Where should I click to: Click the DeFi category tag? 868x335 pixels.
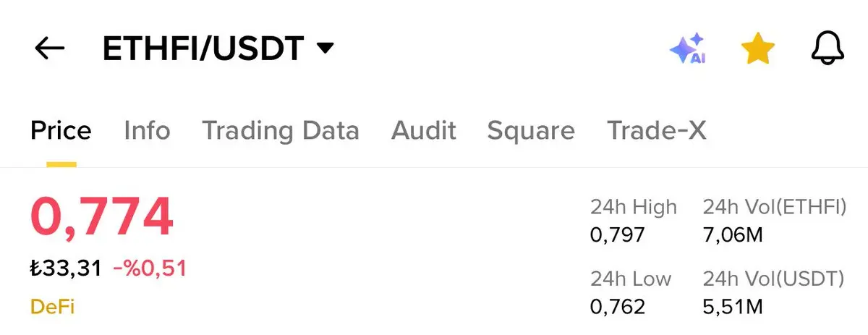52,307
